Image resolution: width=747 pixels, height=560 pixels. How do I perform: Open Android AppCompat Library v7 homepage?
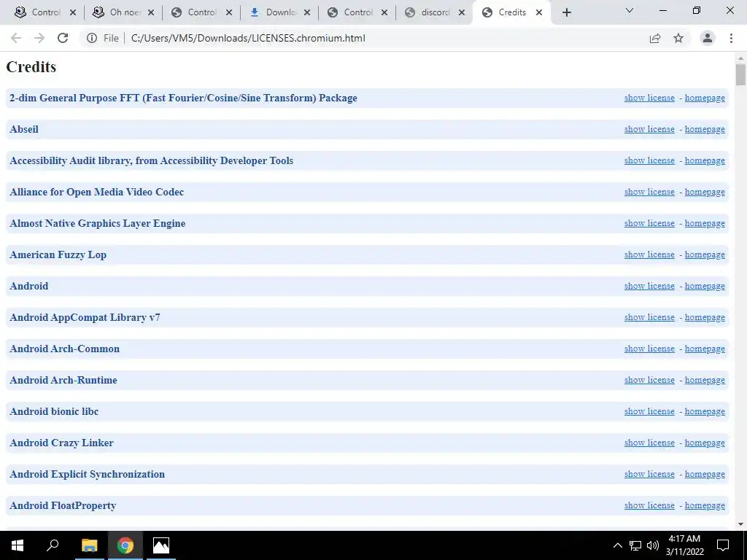705,318
